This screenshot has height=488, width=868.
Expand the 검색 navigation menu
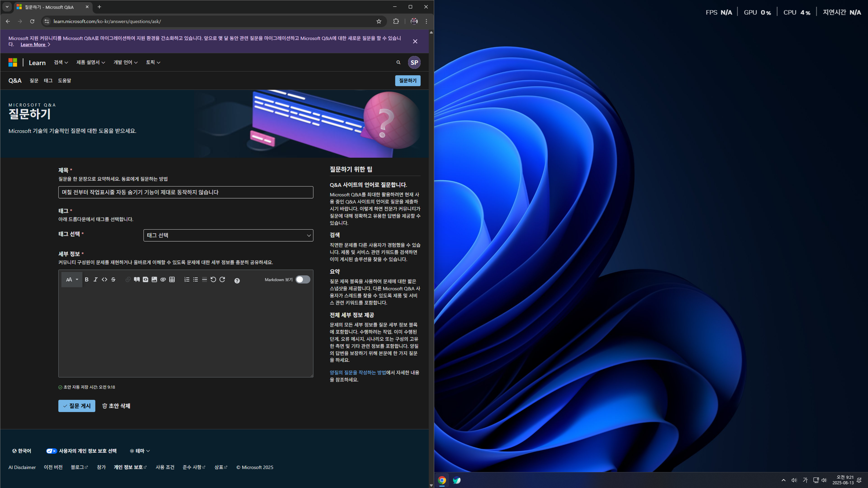click(61, 62)
